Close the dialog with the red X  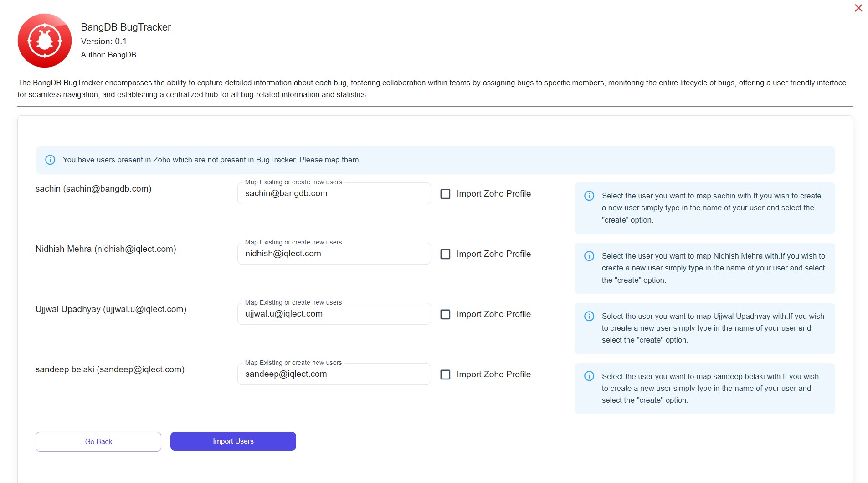(858, 8)
